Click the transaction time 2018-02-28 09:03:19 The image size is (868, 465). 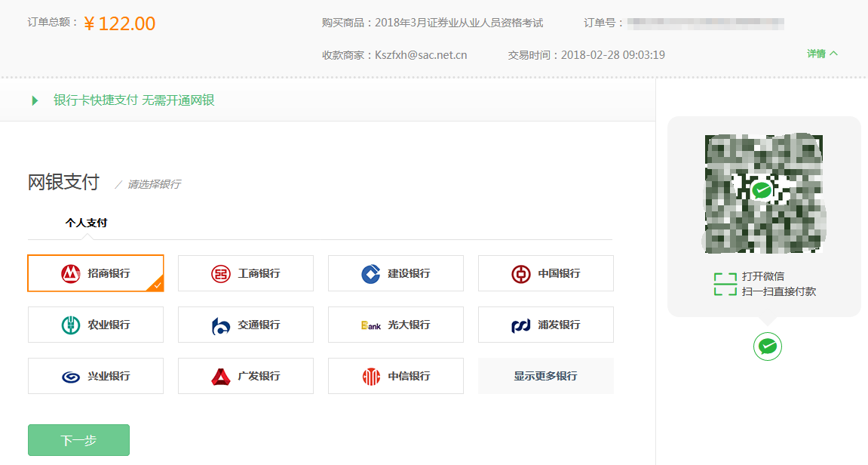tap(613, 55)
